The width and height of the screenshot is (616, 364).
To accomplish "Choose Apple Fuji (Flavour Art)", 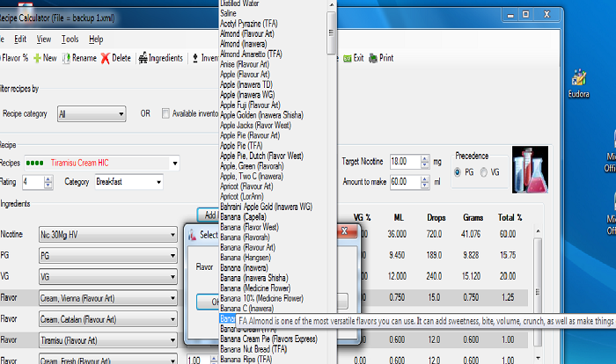I will [x=250, y=106].
